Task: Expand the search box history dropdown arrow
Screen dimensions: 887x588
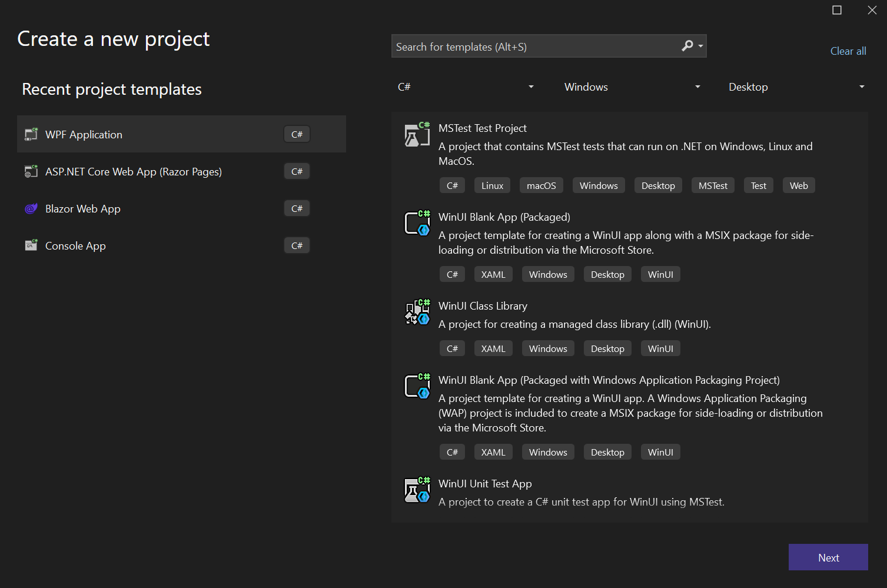Action: pos(700,45)
